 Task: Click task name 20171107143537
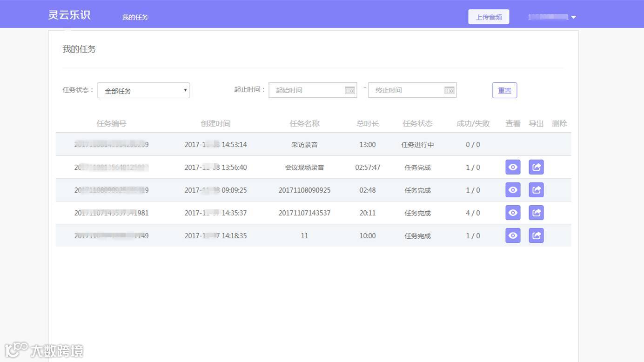304,213
